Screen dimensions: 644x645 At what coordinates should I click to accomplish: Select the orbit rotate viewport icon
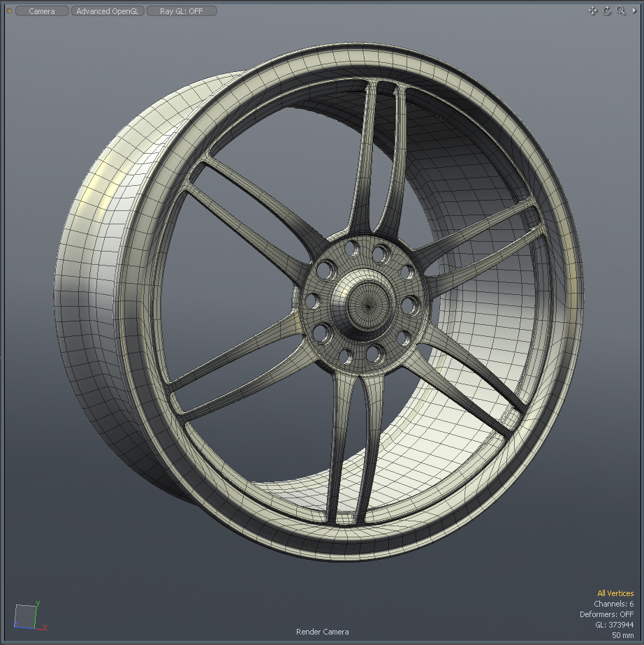pos(606,11)
